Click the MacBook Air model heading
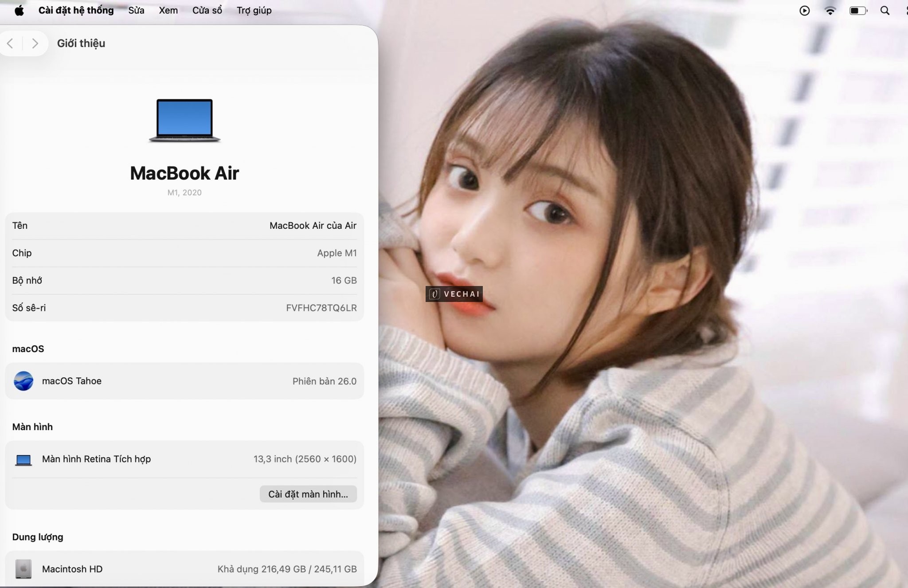 [184, 173]
